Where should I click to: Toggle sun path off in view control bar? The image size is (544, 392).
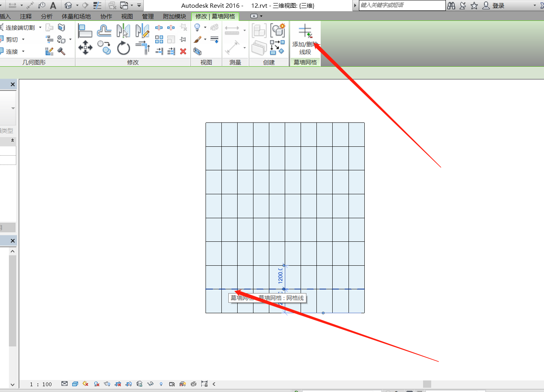coord(85,384)
